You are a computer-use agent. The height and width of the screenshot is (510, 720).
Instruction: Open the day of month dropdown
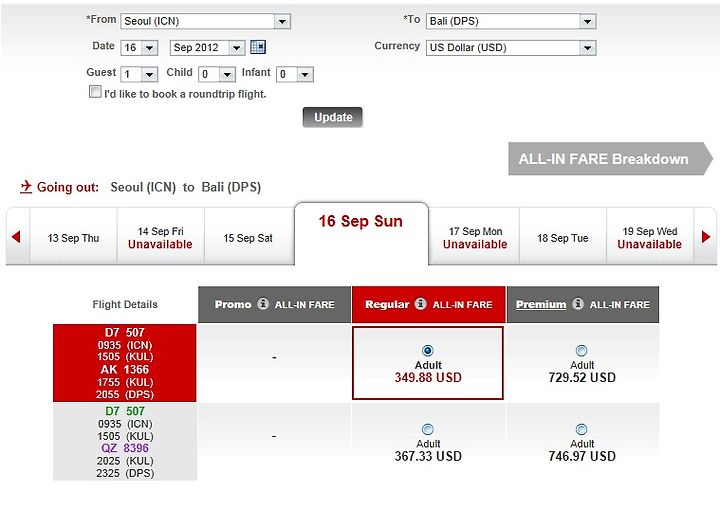pos(139,48)
